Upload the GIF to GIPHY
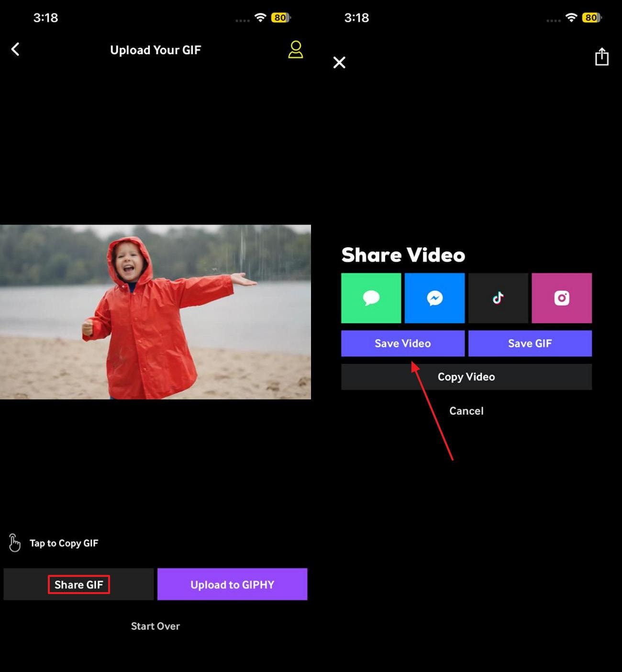The width and height of the screenshot is (622, 672). [232, 584]
